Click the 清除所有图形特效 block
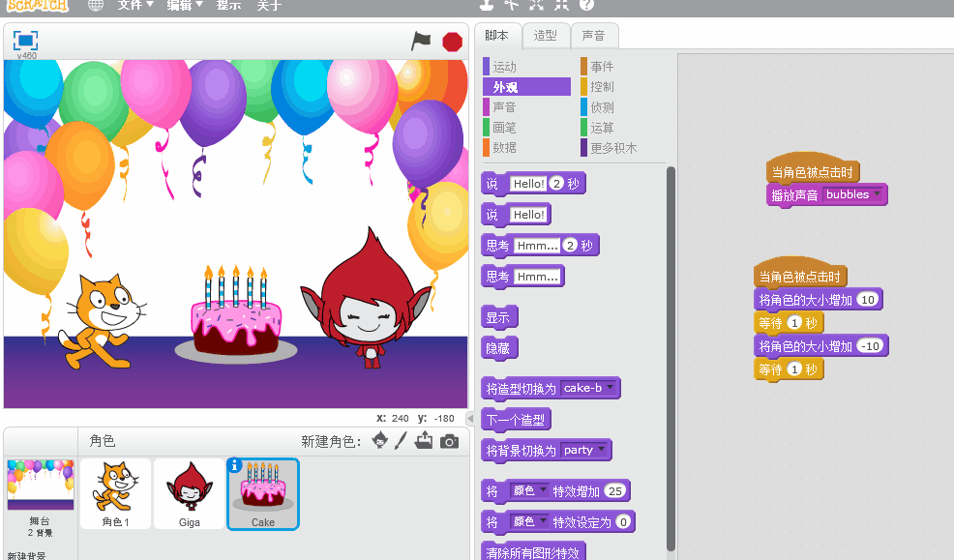This screenshot has height=560, width=954. [533, 552]
